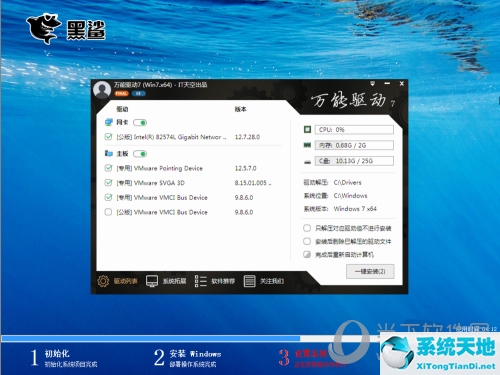Click the 万能驱动 calligraphy logo

pyautogui.click(x=353, y=100)
